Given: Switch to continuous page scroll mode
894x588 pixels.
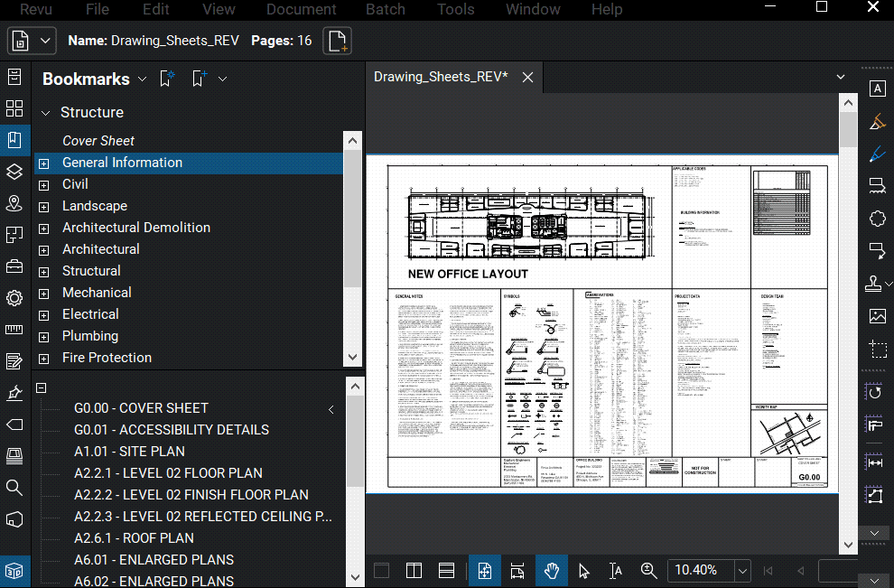Looking at the screenshot, I should point(446,570).
